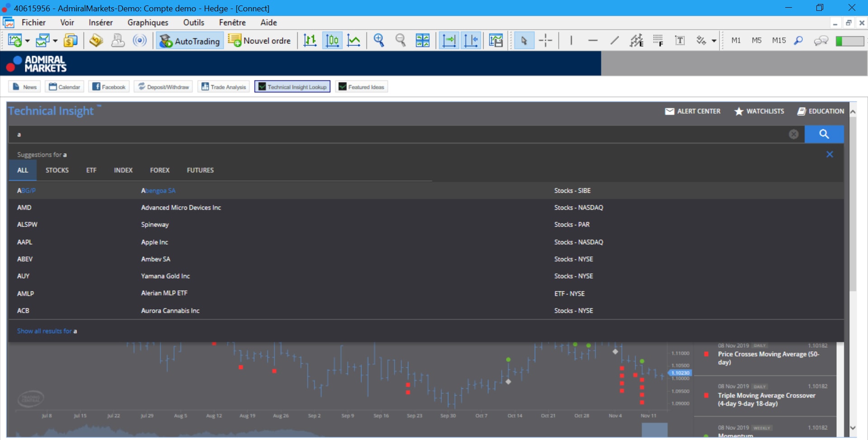Image resolution: width=868 pixels, height=440 pixels.
Task: Toggle chart shift from right edge
Action: 471,40
